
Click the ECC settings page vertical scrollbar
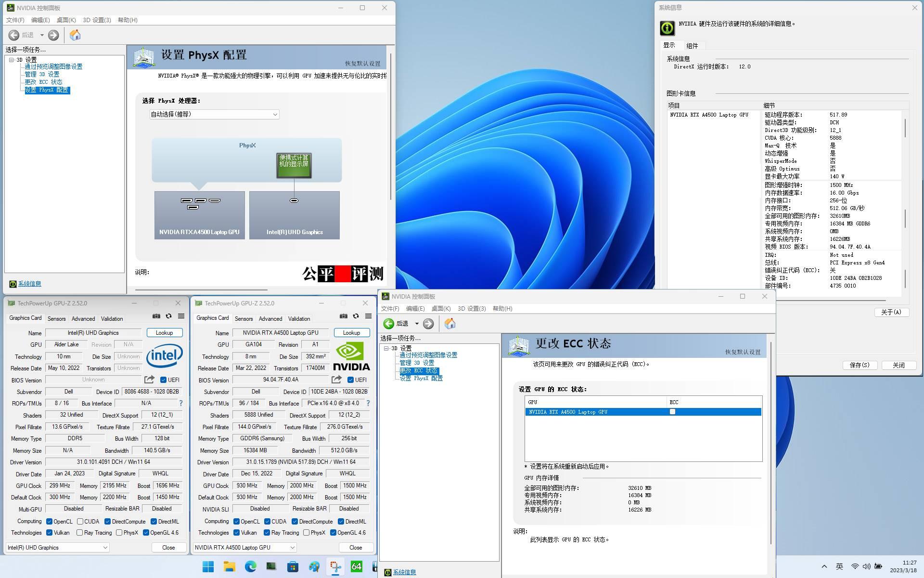[x=771, y=443]
